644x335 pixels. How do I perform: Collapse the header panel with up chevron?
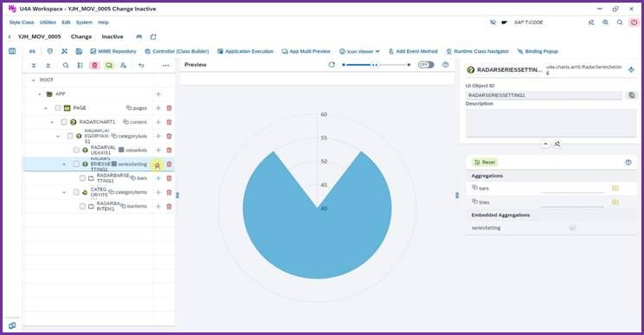tap(545, 144)
